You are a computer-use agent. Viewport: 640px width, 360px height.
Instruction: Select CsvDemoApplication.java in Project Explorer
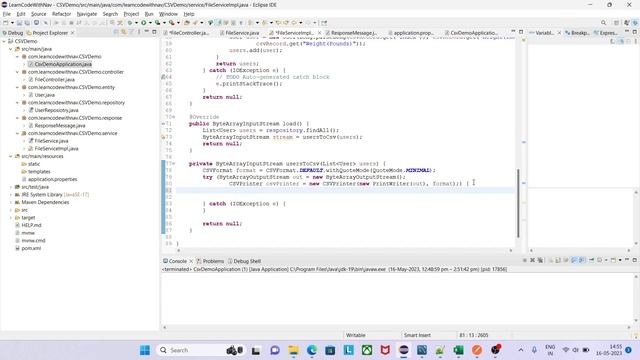(63, 64)
